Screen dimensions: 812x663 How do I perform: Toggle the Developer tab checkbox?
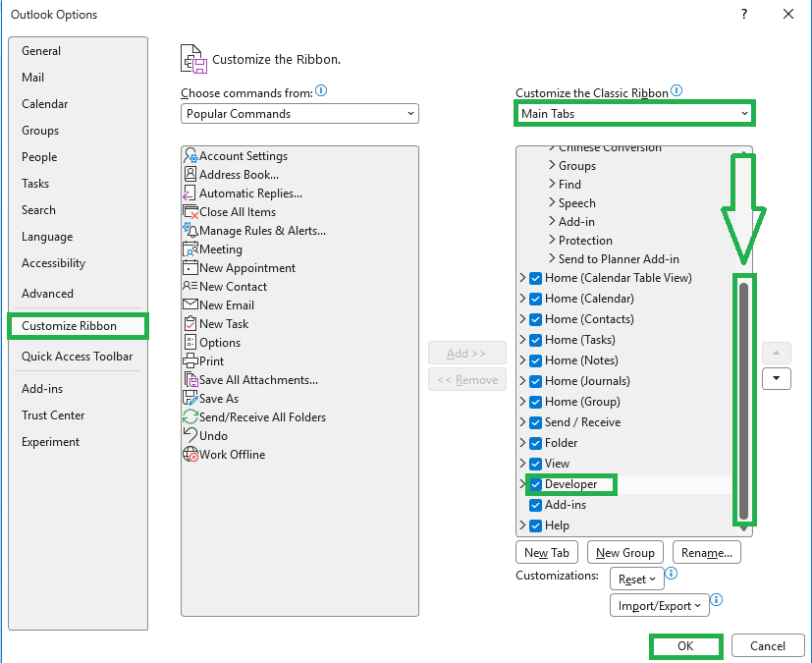(536, 485)
